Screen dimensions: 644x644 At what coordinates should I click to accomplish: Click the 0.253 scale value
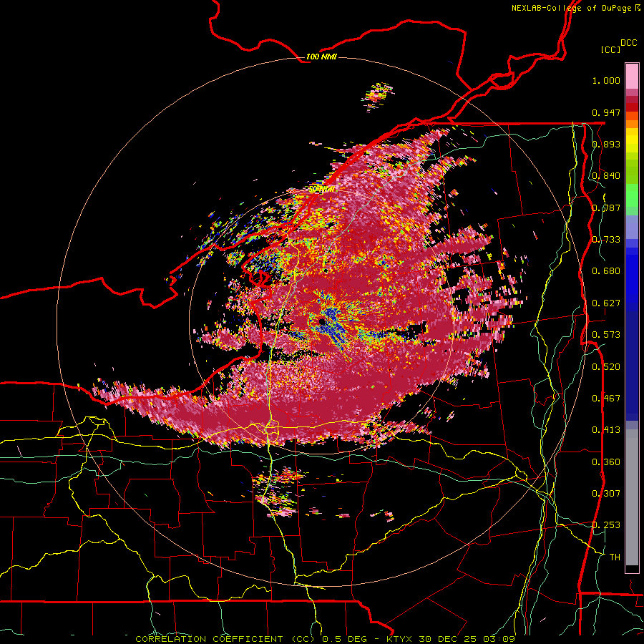tap(606, 525)
